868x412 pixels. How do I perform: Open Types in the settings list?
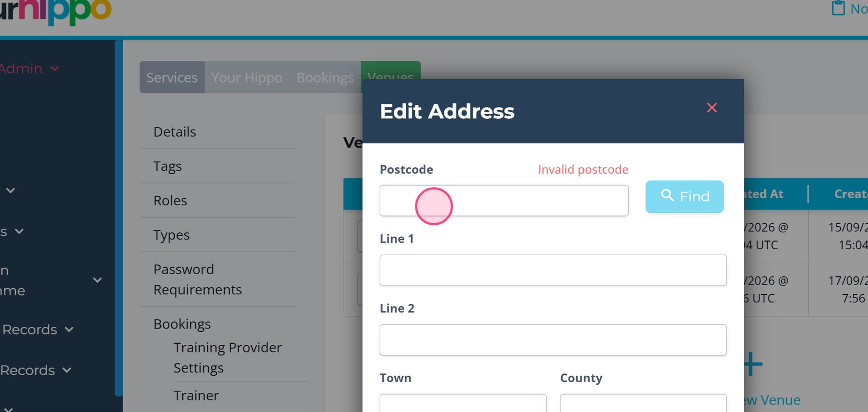(171, 235)
